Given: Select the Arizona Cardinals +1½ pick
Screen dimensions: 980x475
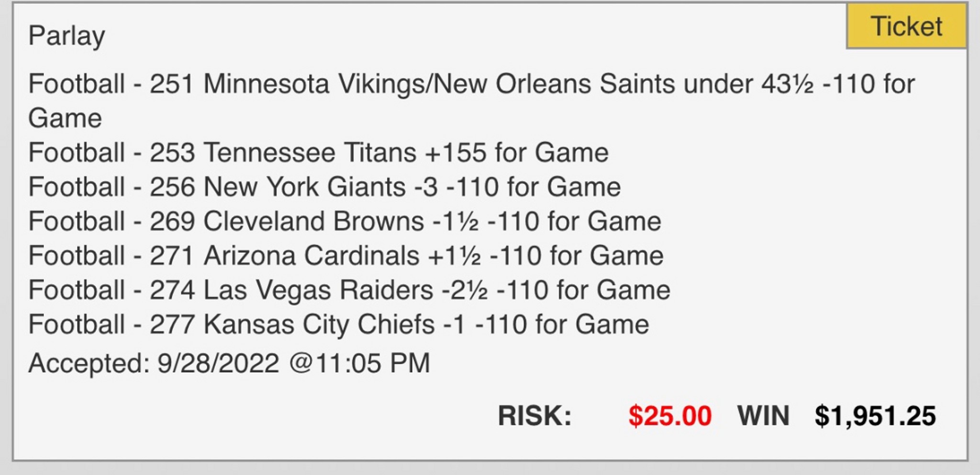Looking at the screenshot, I should coord(346,256).
